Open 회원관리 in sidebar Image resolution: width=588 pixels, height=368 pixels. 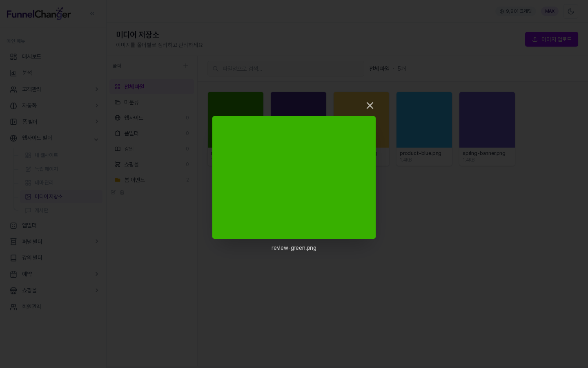53,307
